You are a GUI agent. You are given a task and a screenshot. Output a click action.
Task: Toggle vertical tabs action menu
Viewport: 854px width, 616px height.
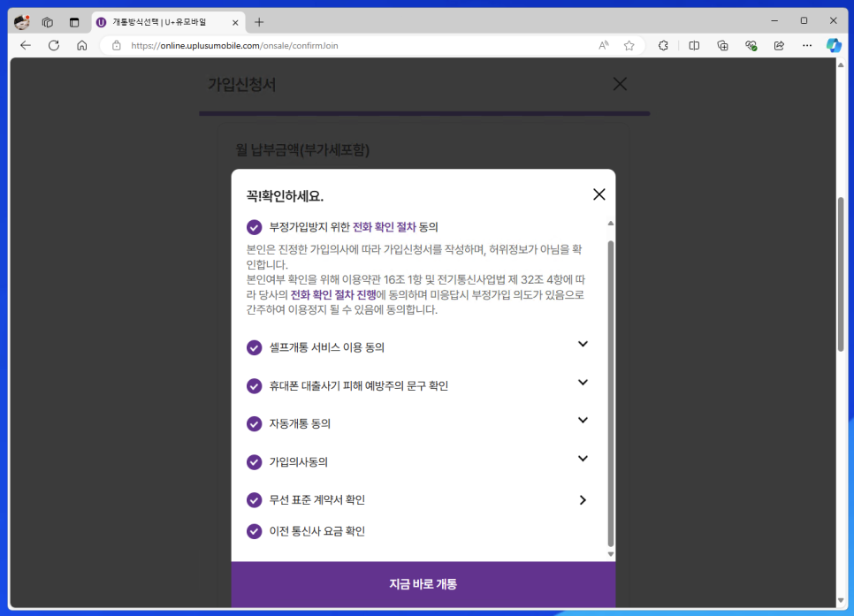coord(74,22)
